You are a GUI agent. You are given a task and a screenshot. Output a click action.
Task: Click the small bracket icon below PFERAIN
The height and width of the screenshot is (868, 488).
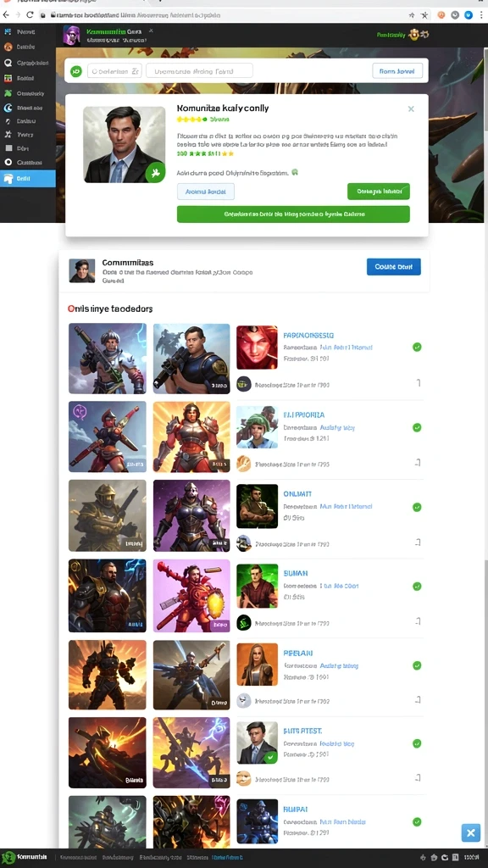coord(418,700)
